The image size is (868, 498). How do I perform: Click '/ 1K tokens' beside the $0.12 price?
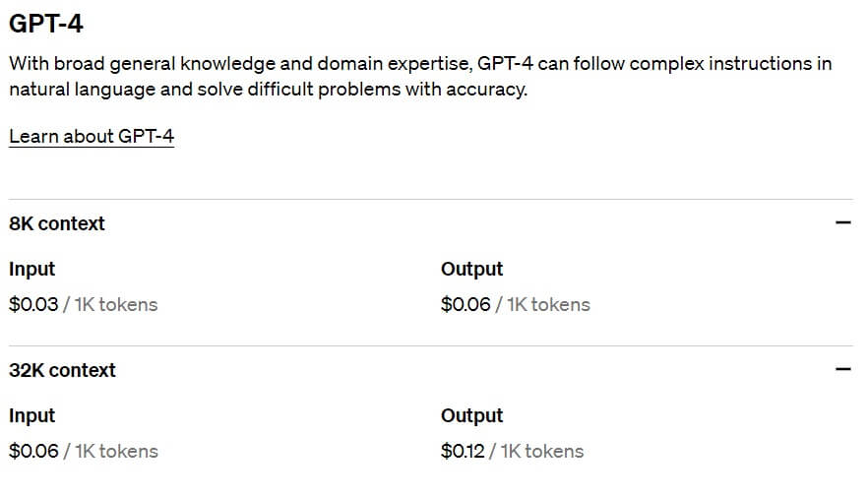point(537,451)
